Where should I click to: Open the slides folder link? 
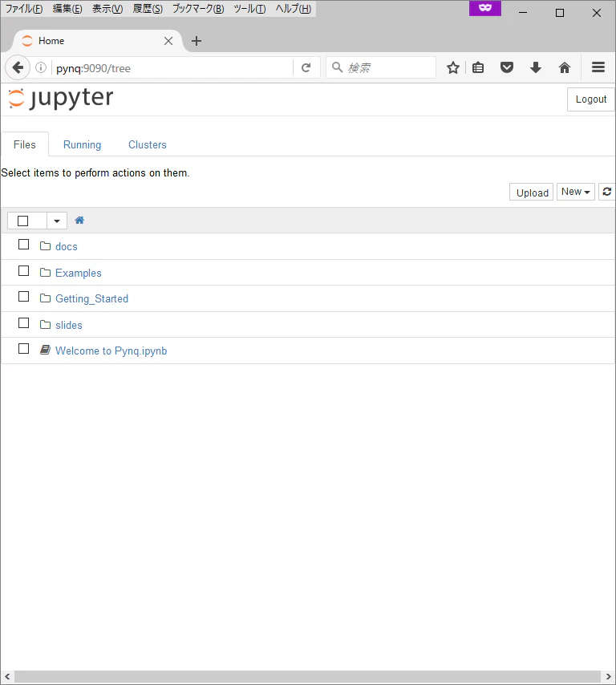69,325
